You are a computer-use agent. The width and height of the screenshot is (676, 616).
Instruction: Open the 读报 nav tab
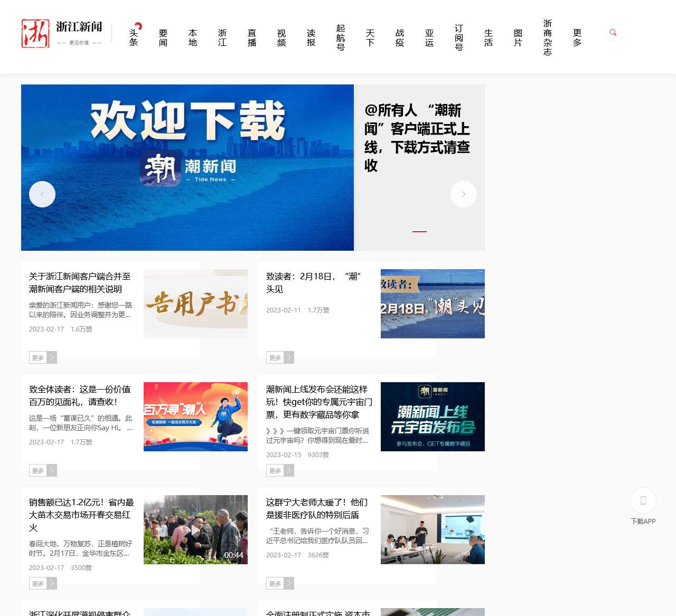pyautogui.click(x=311, y=37)
